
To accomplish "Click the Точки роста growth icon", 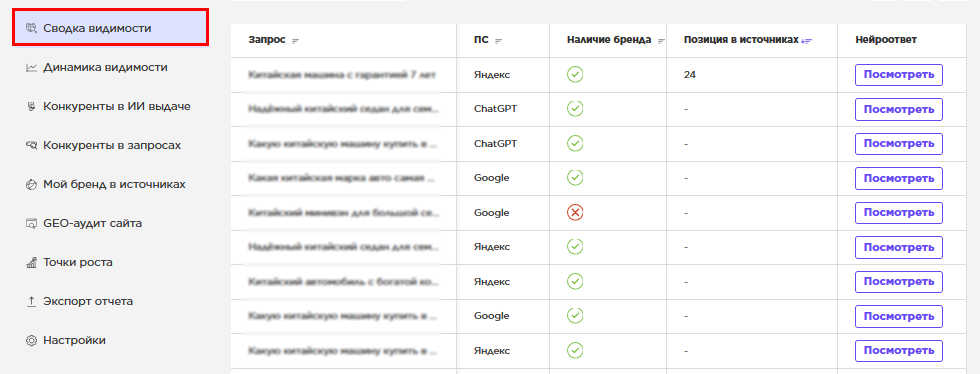I will [x=31, y=263].
